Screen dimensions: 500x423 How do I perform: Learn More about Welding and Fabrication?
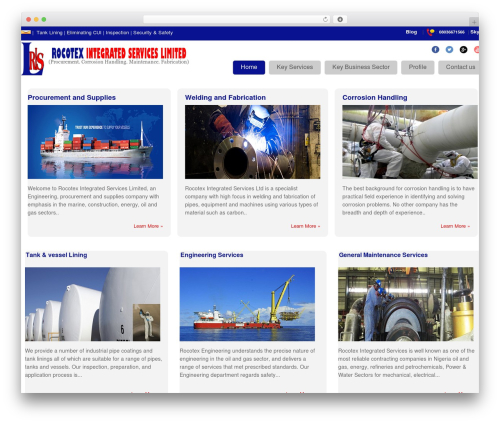click(x=305, y=226)
